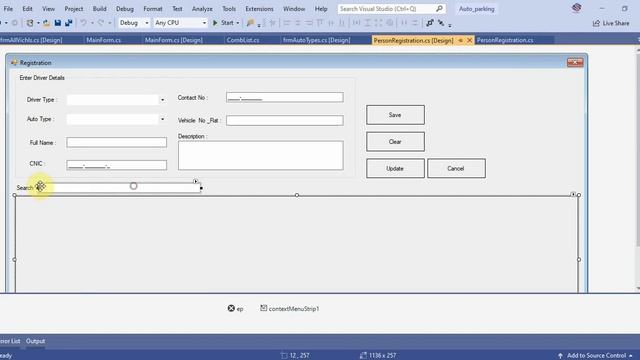Screen dimensions: 640x360
Task: Open the Output panel tab
Action: click(x=36, y=341)
